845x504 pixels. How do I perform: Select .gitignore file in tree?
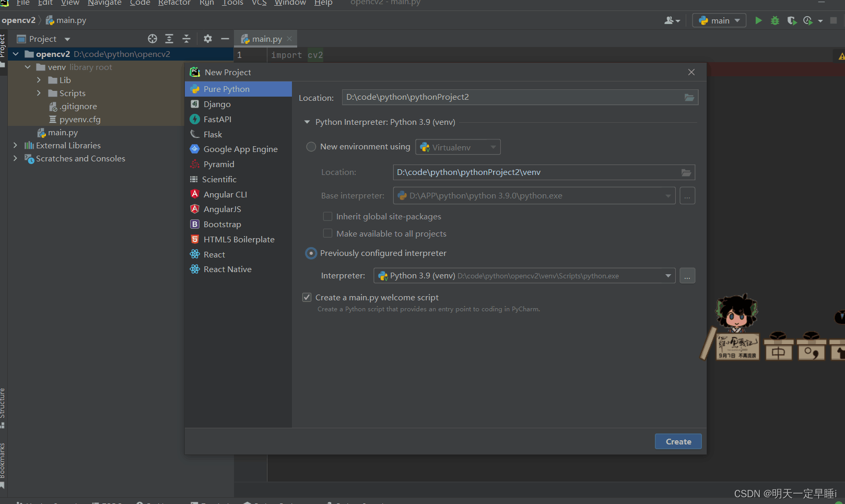(x=78, y=107)
